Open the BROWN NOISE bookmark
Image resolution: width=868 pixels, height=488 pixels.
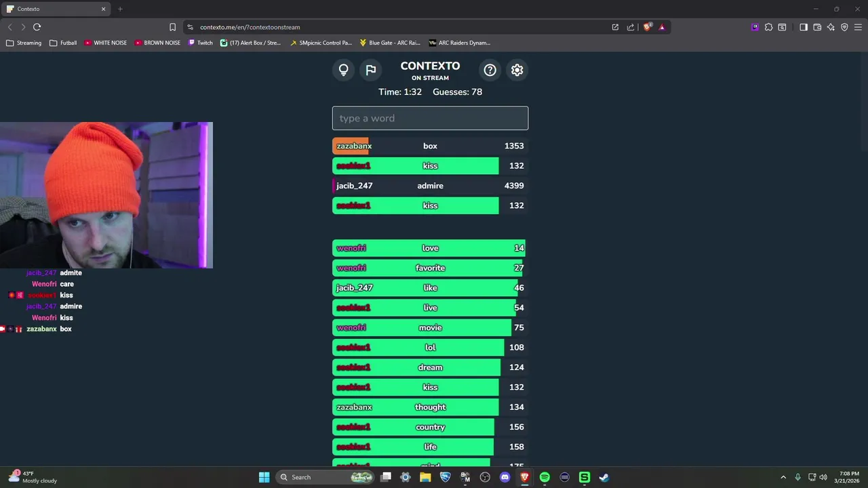point(157,43)
